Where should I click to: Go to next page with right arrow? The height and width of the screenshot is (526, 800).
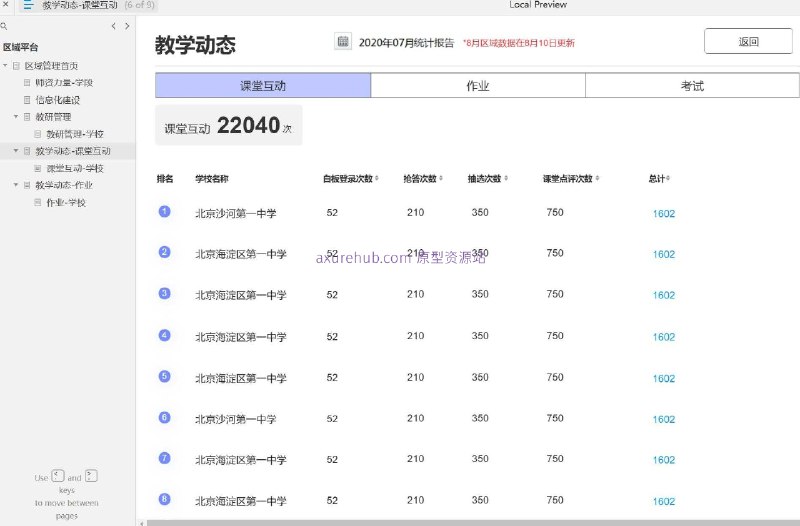(127, 26)
